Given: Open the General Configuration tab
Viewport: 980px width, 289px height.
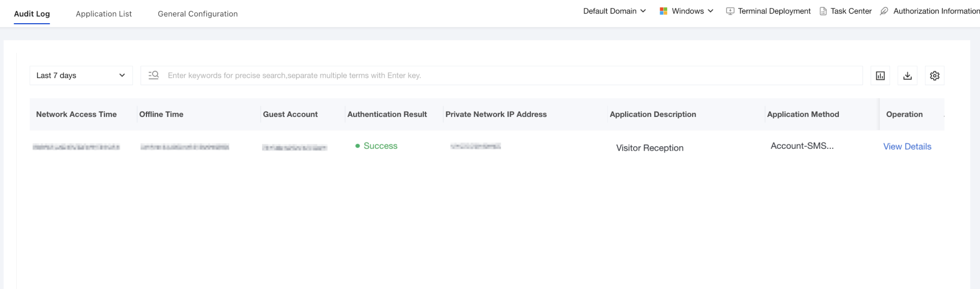Looking at the screenshot, I should click(x=198, y=14).
